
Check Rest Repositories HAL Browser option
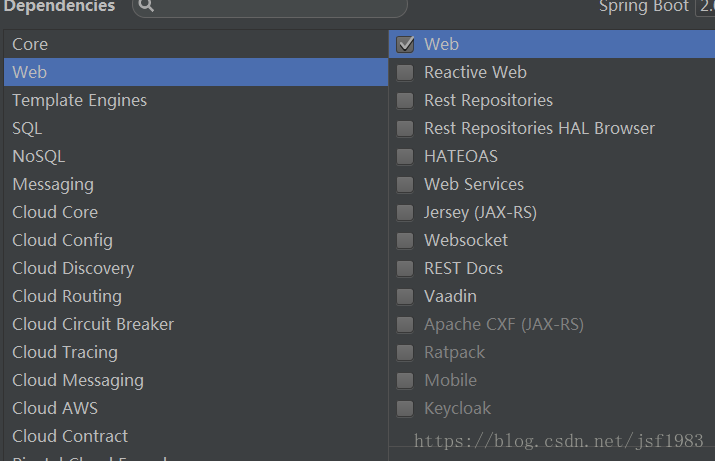coord(405,129)
